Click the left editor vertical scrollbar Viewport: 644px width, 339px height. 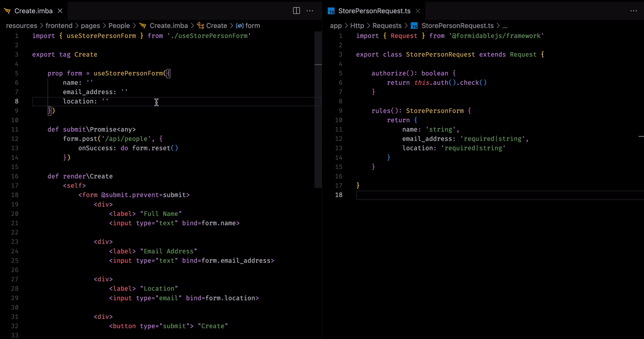(x=318, y=109)
